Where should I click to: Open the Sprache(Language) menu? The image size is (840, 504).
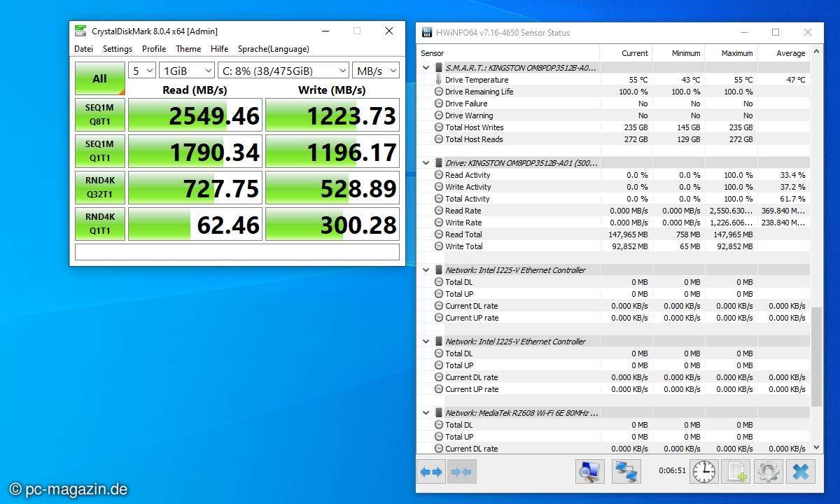coord(273,49)
